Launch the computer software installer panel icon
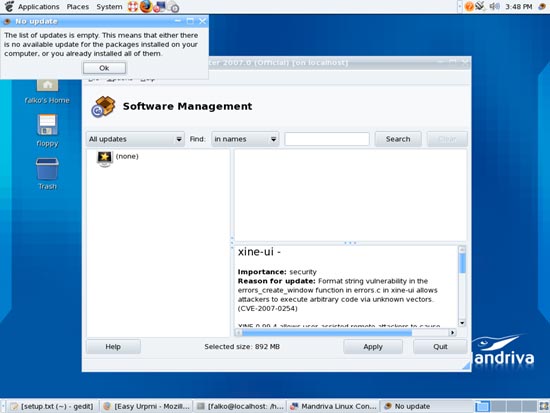Image resolution: width=550 pixels, height=413 pixels. 160,7
